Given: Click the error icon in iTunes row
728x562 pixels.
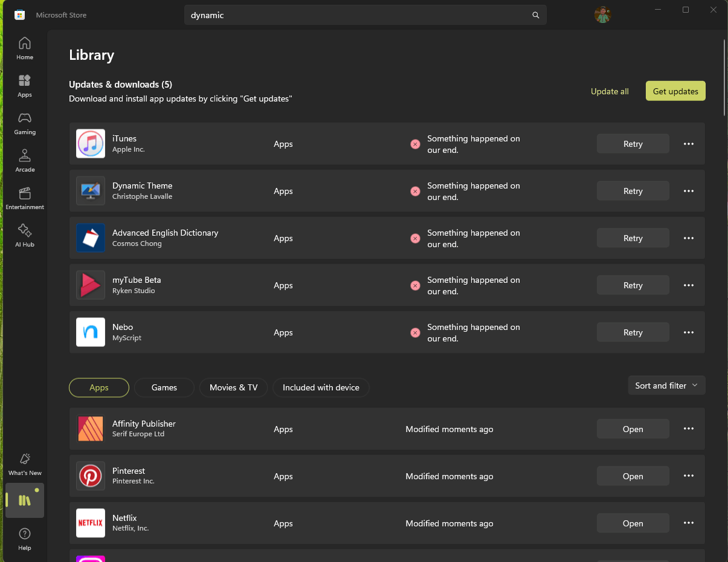Looking at the screenshot, I should click(415, 144).
